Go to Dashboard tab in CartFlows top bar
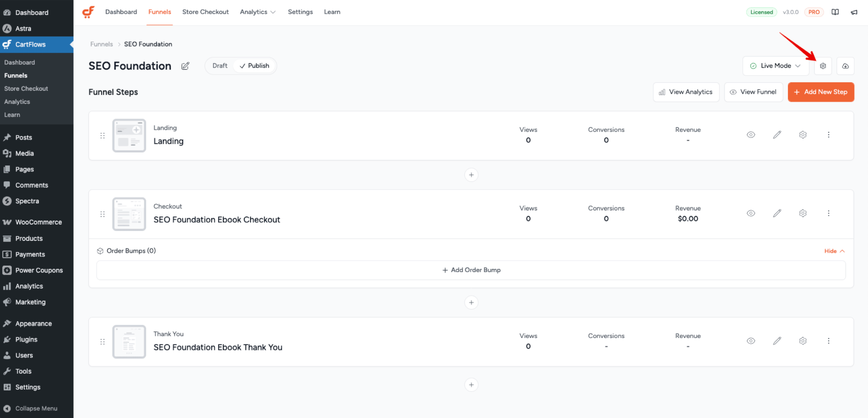868x418 pixels. point(121,12)
